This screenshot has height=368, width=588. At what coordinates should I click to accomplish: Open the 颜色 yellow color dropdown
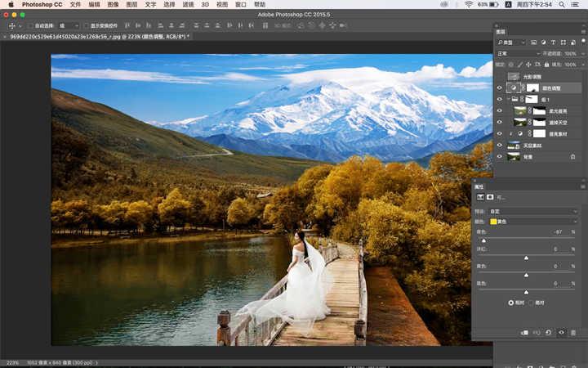coord(533,222)
